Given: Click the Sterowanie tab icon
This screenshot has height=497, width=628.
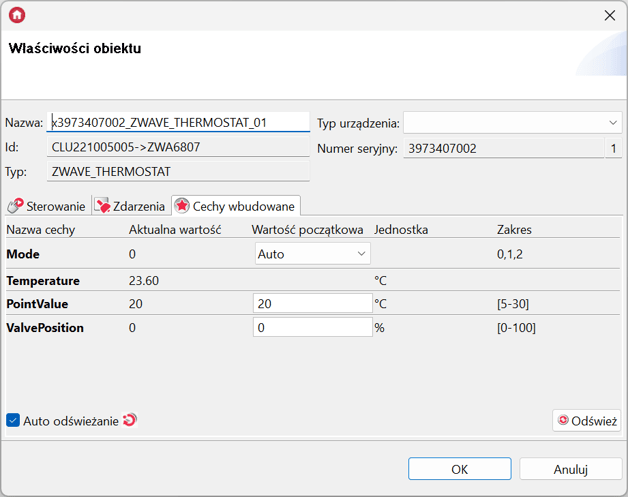Looking at the screenshot, I should (15, 206).
